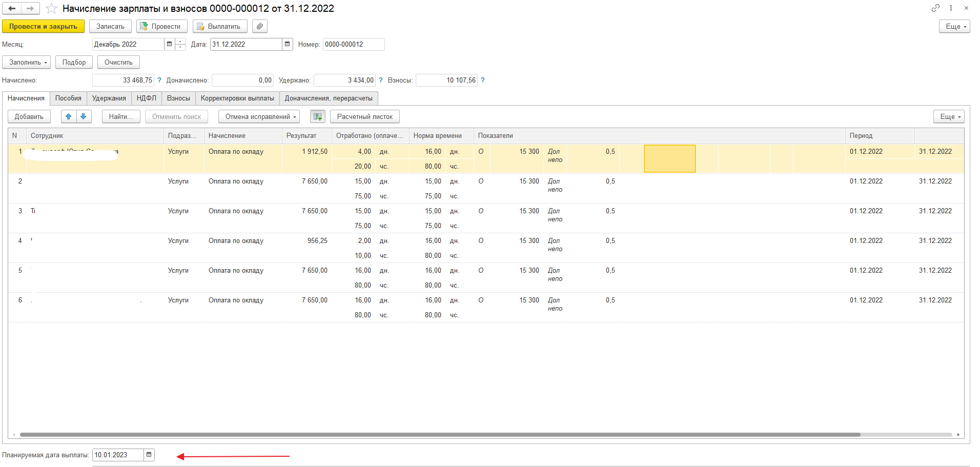Click the month stepper next to Декабрь 2022
Viewport: 980px width, 467px height.
(x=180, y=44)
